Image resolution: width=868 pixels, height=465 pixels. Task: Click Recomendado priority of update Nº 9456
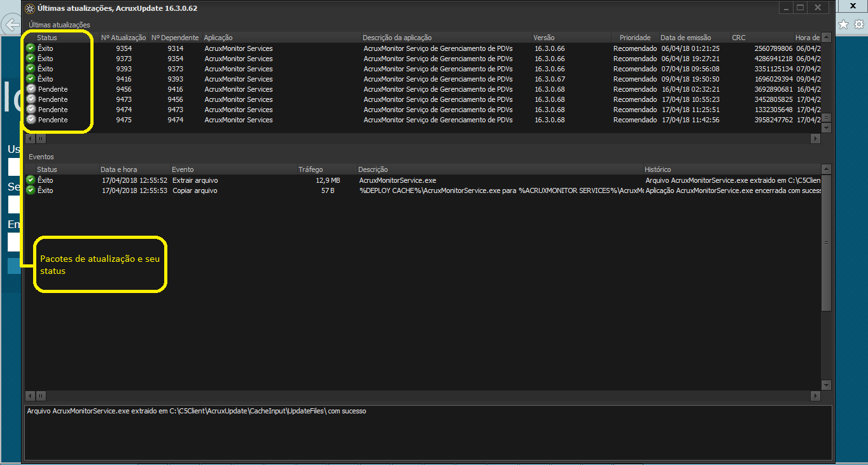(635, 89)
